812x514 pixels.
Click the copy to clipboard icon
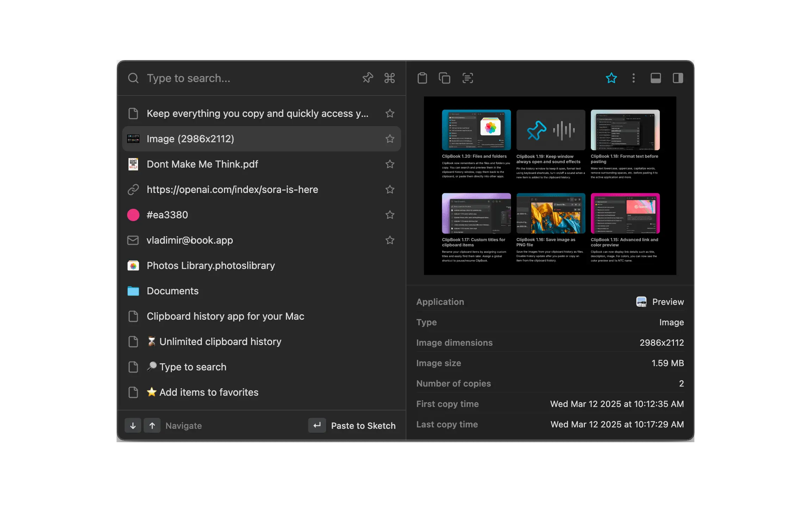click(445, 78)
